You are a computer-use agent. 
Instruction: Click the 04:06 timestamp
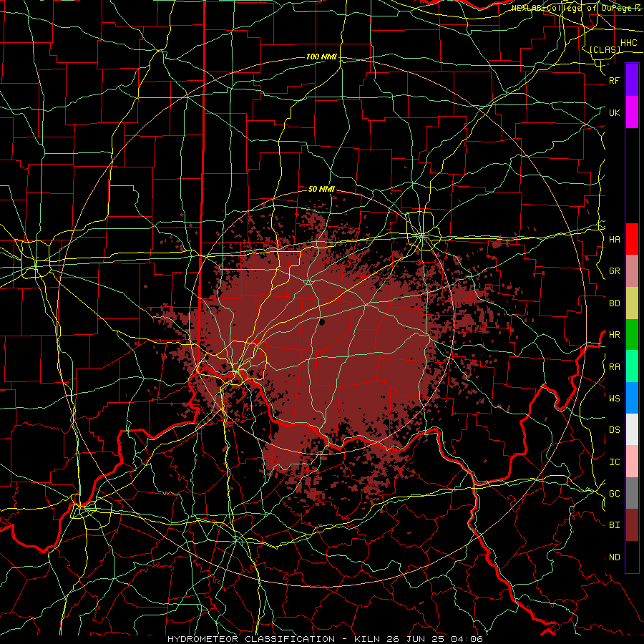[x=467, y=639]
